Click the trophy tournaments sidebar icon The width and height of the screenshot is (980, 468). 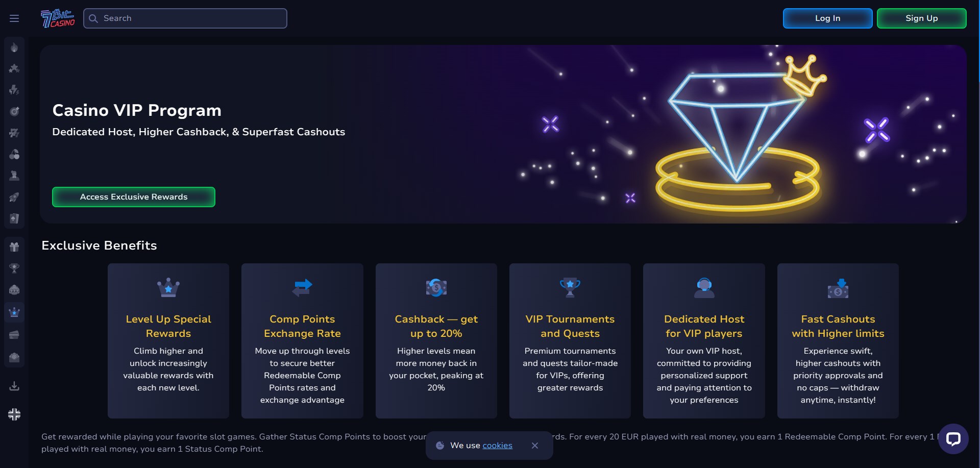coord(14,268)
